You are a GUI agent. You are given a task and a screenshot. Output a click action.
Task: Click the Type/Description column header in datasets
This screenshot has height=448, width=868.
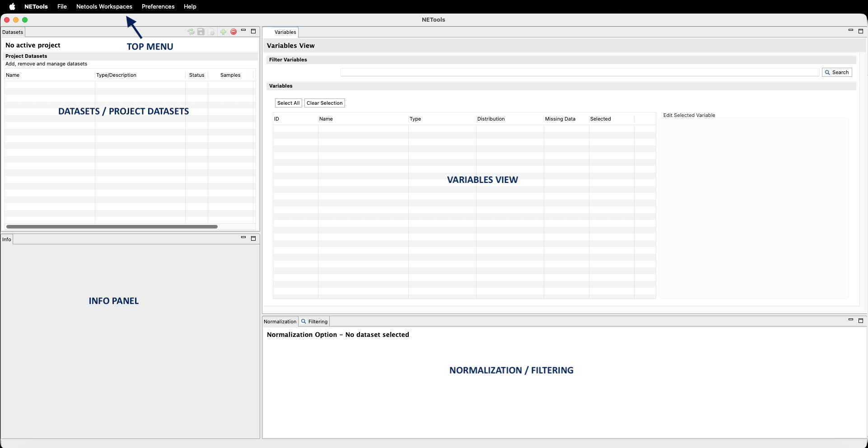click(x=140, y=75)
